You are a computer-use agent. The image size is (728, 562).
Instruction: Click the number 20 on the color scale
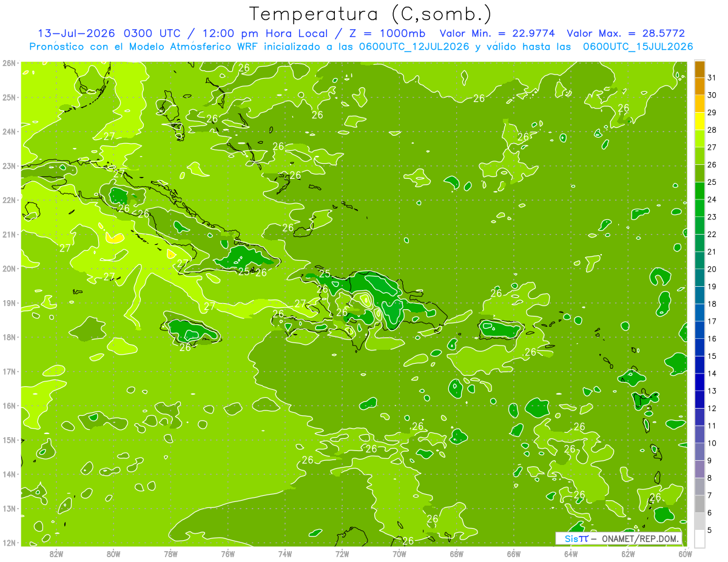pos(712,269)
